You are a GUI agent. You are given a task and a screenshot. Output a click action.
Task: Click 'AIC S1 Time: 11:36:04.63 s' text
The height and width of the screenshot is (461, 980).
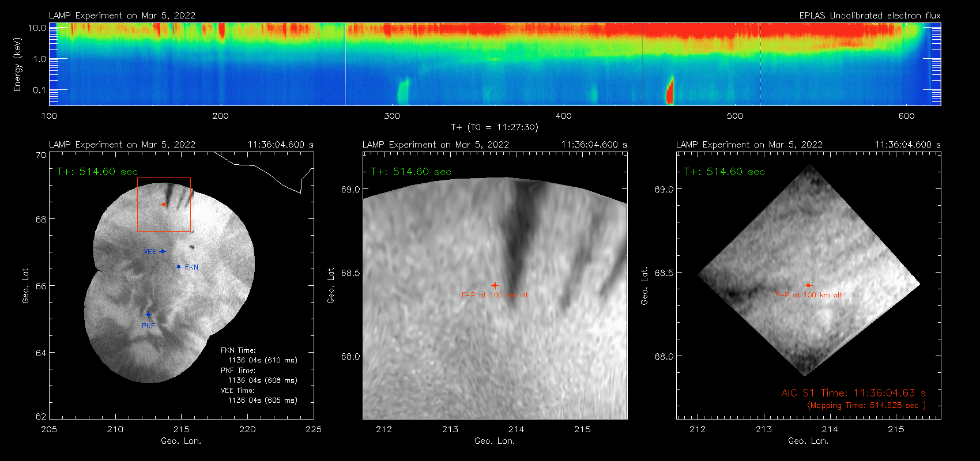[x=854, y=393]
